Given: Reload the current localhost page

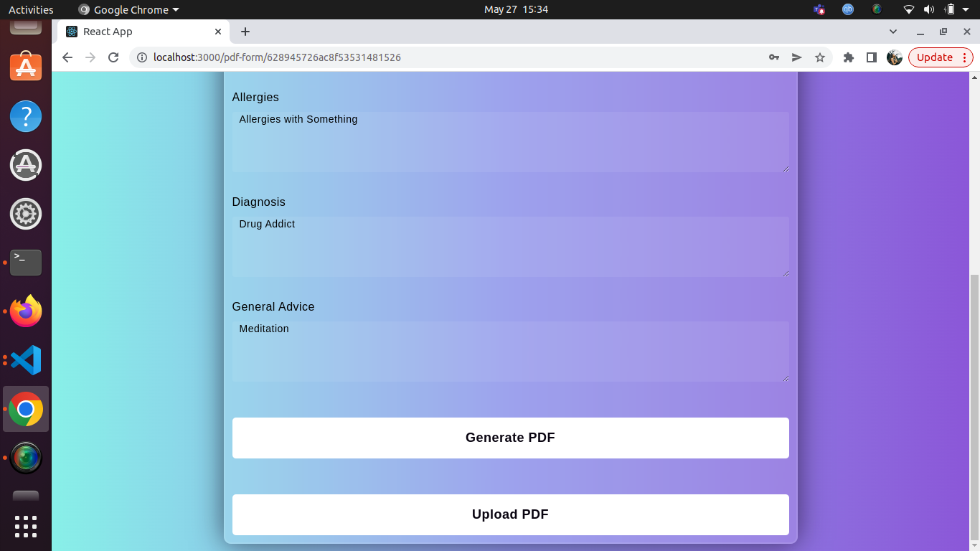Looking at the screenshot, I should coord(113,57).
